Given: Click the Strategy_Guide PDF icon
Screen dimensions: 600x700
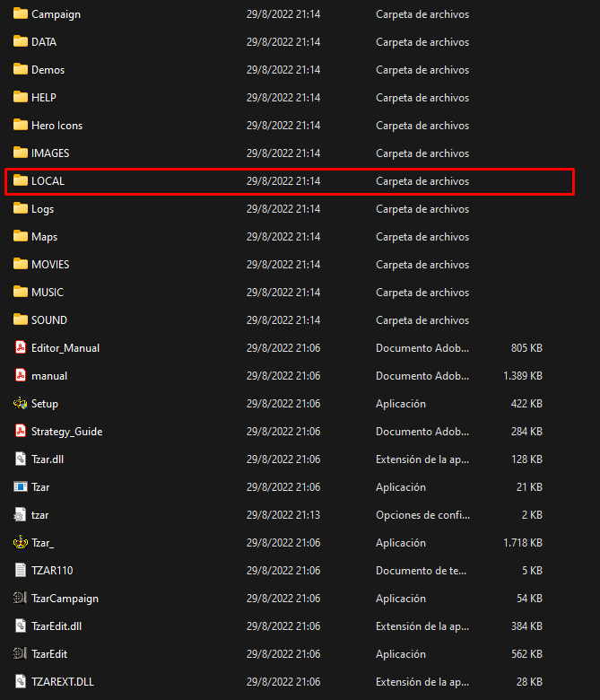Looking at the screenshot, I should 21,431.
